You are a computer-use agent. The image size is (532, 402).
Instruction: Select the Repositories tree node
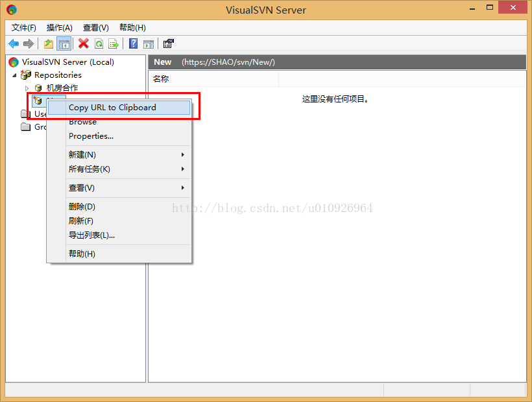[x=58, y=75]
